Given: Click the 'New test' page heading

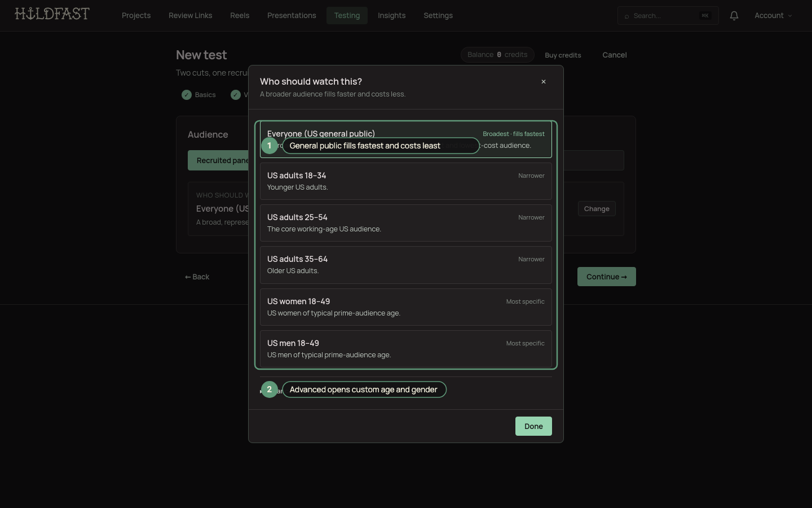Looking at the screenshot, I should click(201, 55).
